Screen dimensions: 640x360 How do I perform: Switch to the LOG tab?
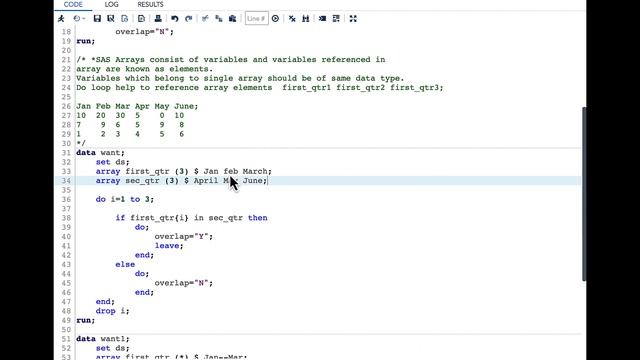coord(111,4)
